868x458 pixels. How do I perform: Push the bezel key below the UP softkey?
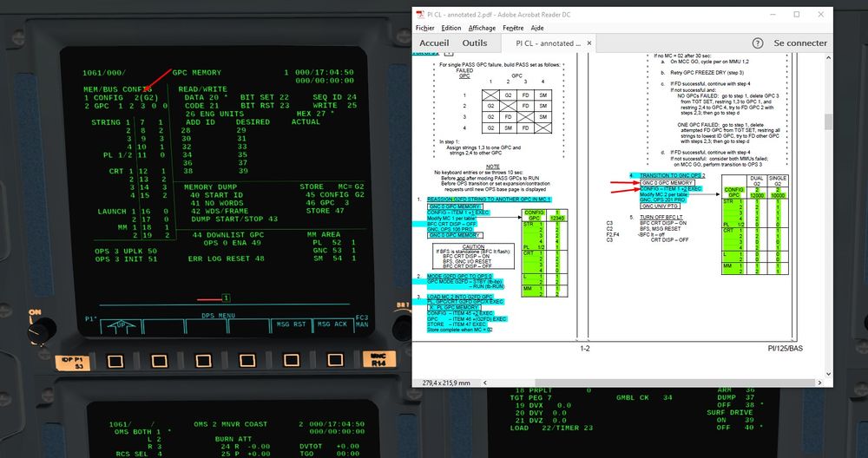[x=115, y=361]
